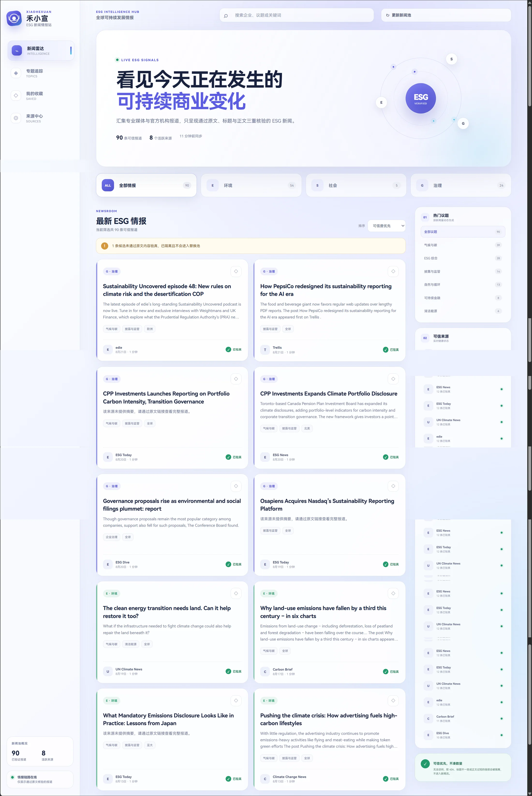532x796 pixels.
Task: Open 专题追踪 in the sidebar
Action: click(x=41, y=73)
